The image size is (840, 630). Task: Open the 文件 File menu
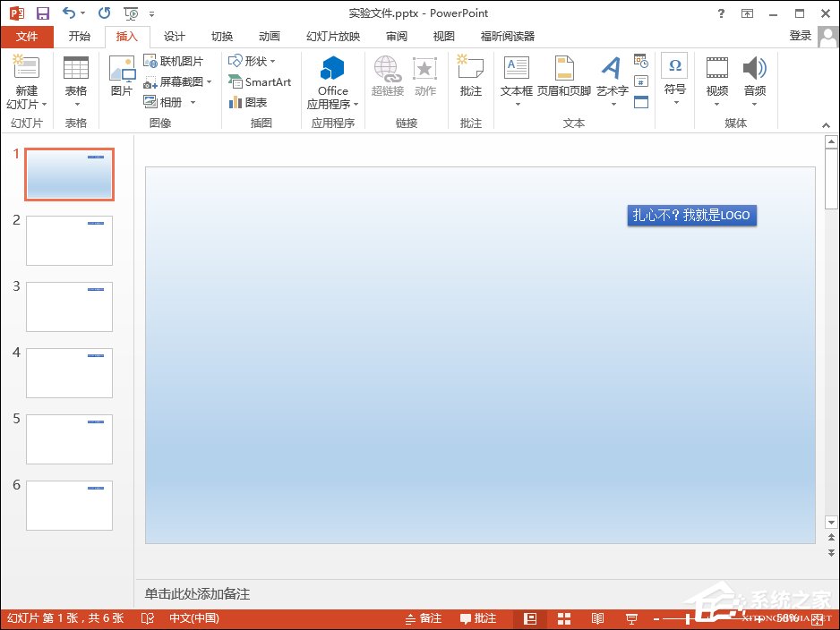(27, 37)
